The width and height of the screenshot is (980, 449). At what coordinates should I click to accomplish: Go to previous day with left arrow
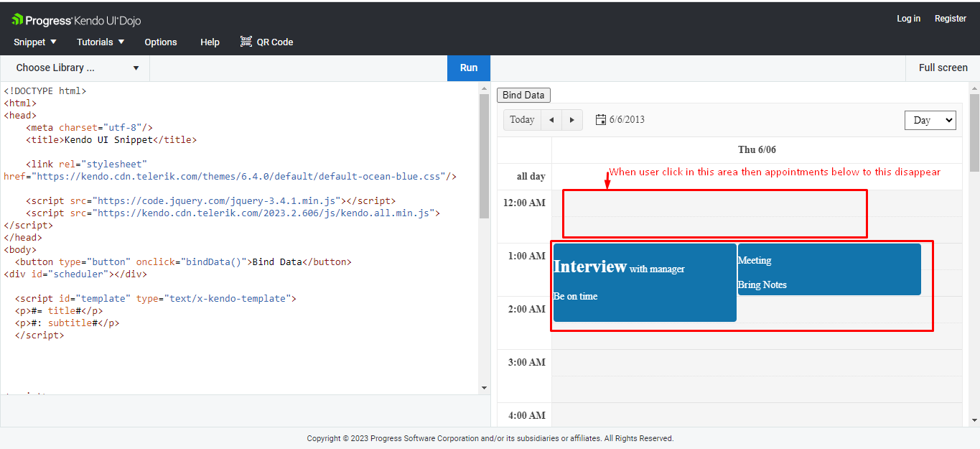551,120
